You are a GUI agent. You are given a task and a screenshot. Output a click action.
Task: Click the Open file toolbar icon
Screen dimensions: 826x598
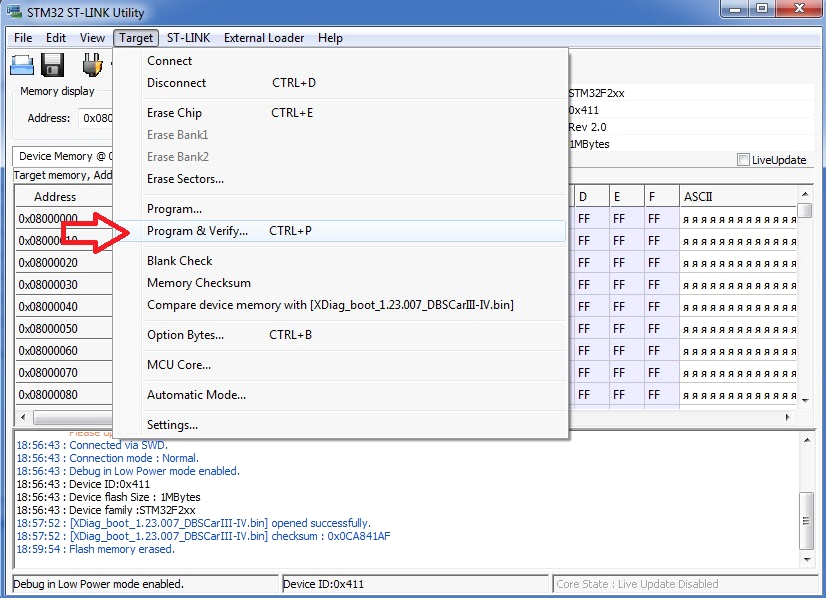(x=22, y=65)
